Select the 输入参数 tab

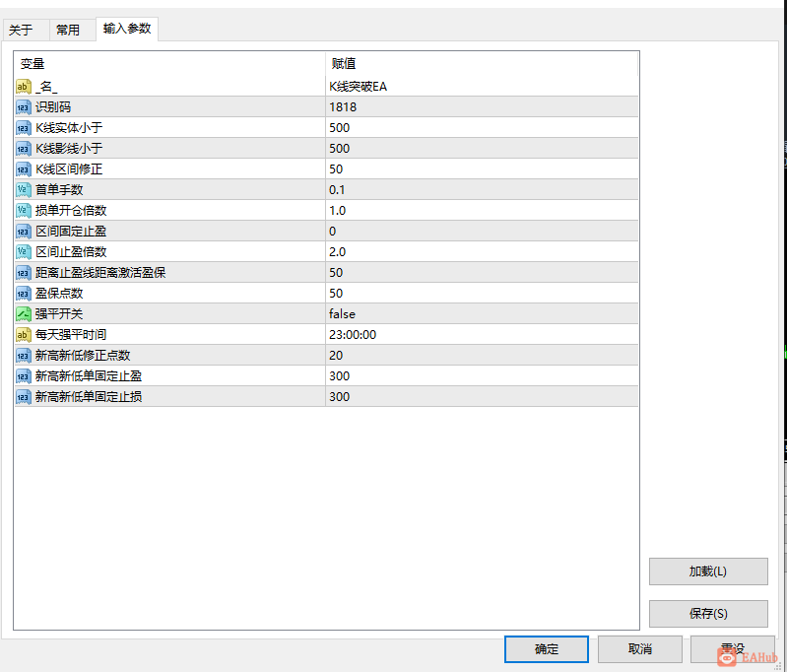[x=127, y=29]
